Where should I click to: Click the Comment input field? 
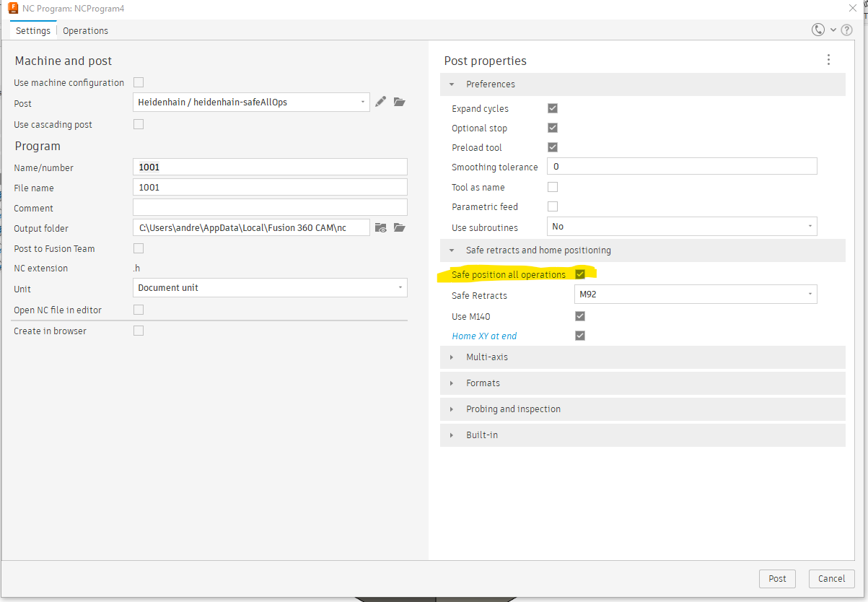(x=271, y=207)
